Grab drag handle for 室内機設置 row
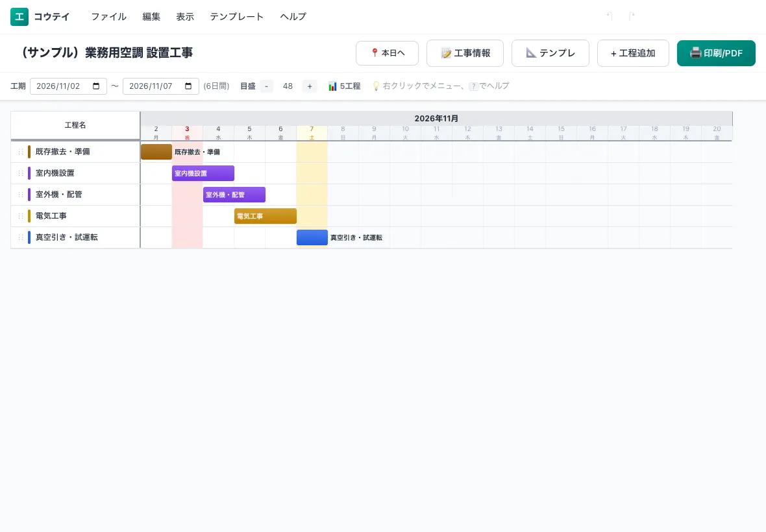This screenshot has height=532, width=766. 21,173
